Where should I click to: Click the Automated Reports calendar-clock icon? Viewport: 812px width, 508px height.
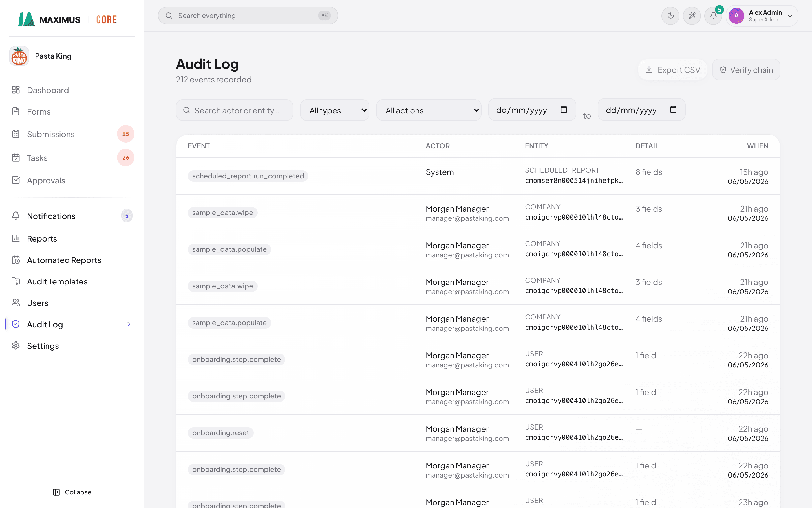16,260
